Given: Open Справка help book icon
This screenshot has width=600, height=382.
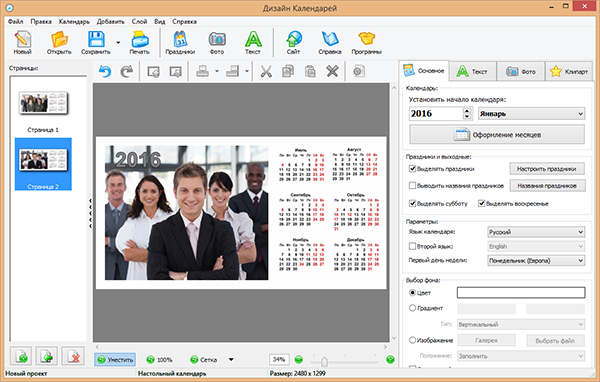Looking at the screenshot, I should (x=329, y=42).
